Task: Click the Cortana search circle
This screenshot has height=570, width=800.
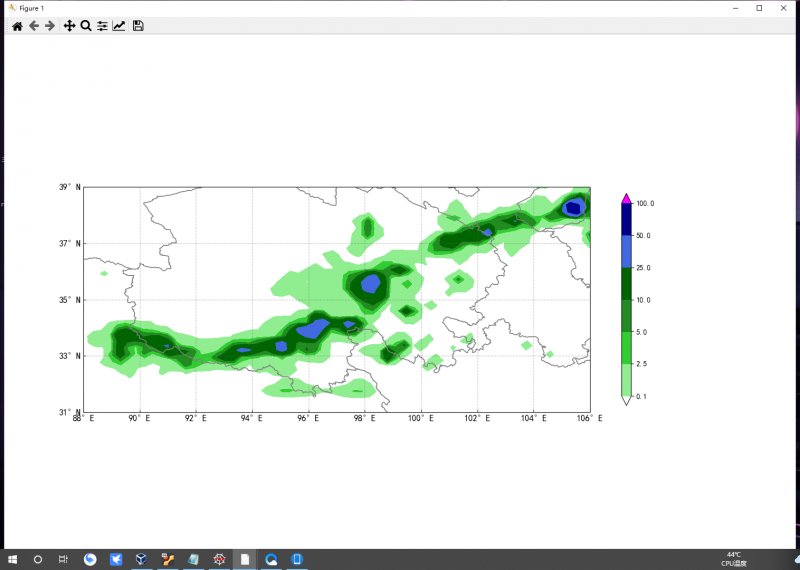Action: tap(38, 559)
